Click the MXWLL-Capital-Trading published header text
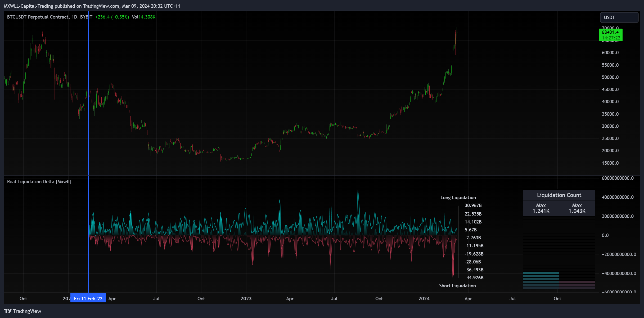644x318 pixels. (92, 6)
